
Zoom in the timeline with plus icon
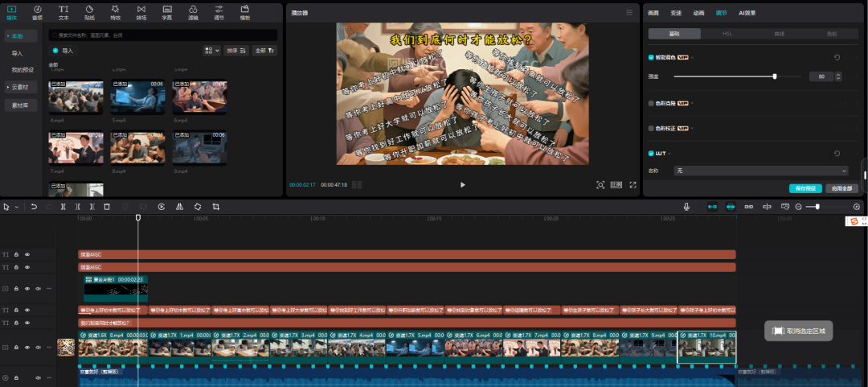coord(857,207)
